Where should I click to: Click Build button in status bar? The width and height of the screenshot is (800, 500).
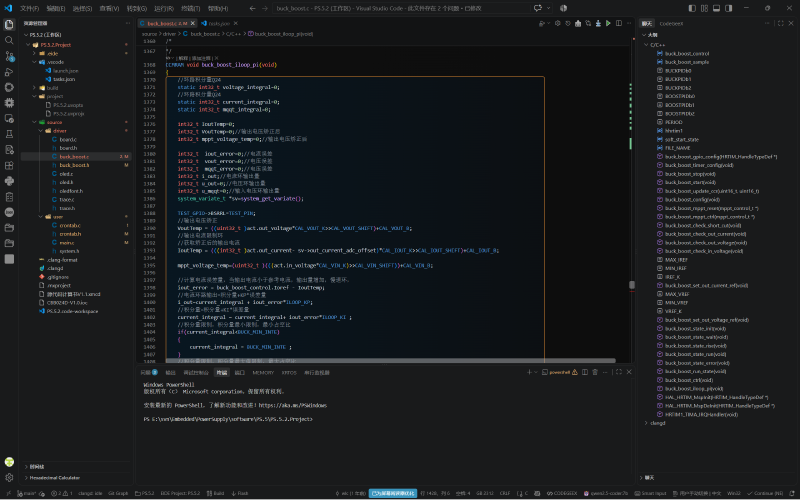click(x=216, y=493)
